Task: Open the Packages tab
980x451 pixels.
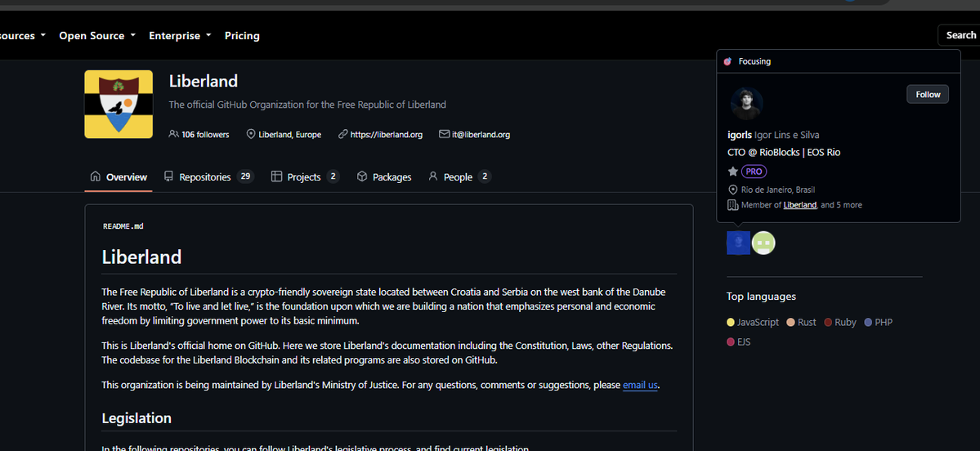Action: (x=384, y=176)
